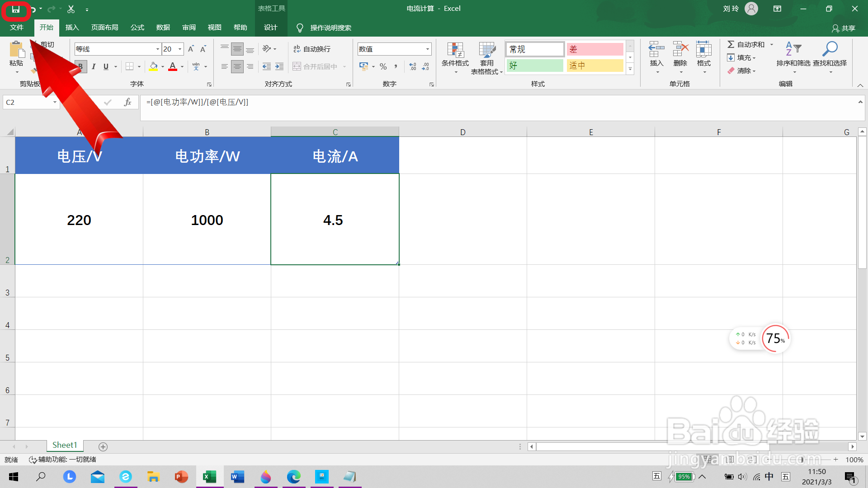The width and height of the screenshot is (868, 488).
Task: Click the 共享 (Share) button
Action: [844, 28]
